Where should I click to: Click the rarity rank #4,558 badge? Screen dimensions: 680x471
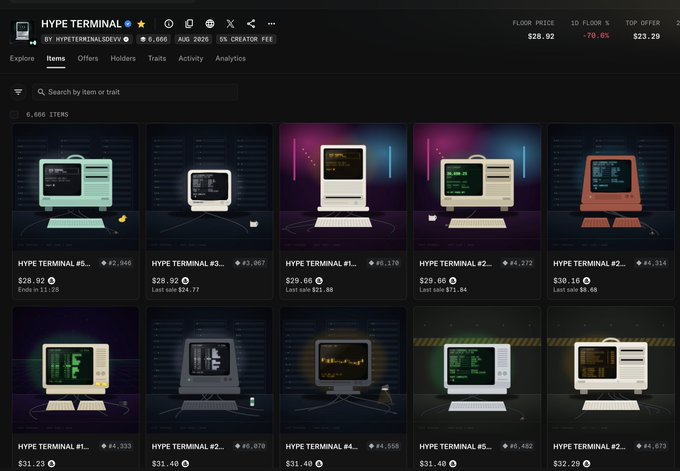(x=384, y=446)
